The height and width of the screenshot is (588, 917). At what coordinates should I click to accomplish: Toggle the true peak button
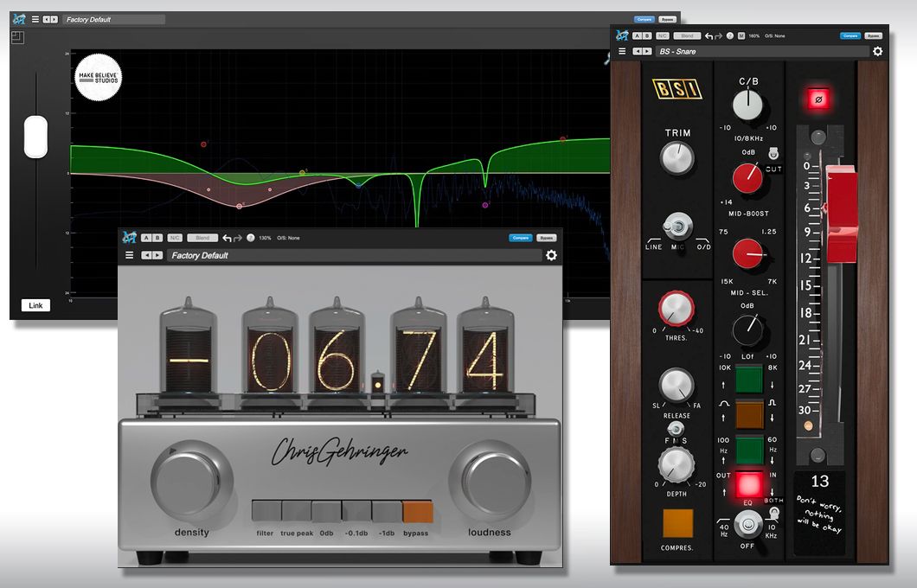297,511
